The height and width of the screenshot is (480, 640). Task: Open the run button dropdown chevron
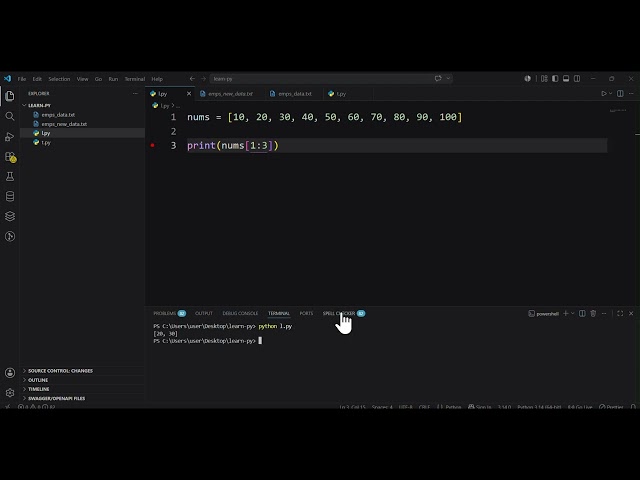pyautogui.click(x=611, y=93)
